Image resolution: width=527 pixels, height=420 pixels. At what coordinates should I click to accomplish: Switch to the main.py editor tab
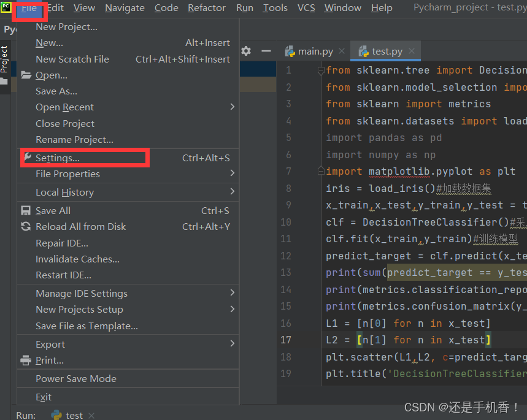315,51
